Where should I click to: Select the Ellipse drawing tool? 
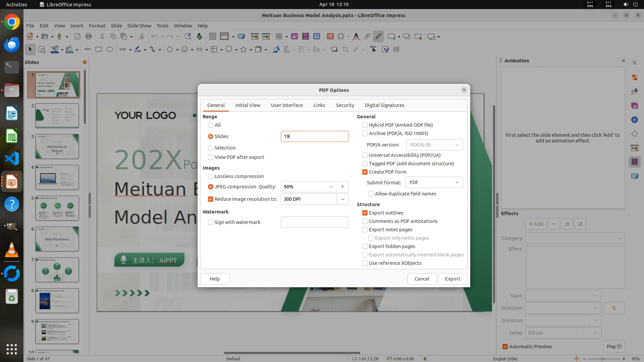point(110,50)
